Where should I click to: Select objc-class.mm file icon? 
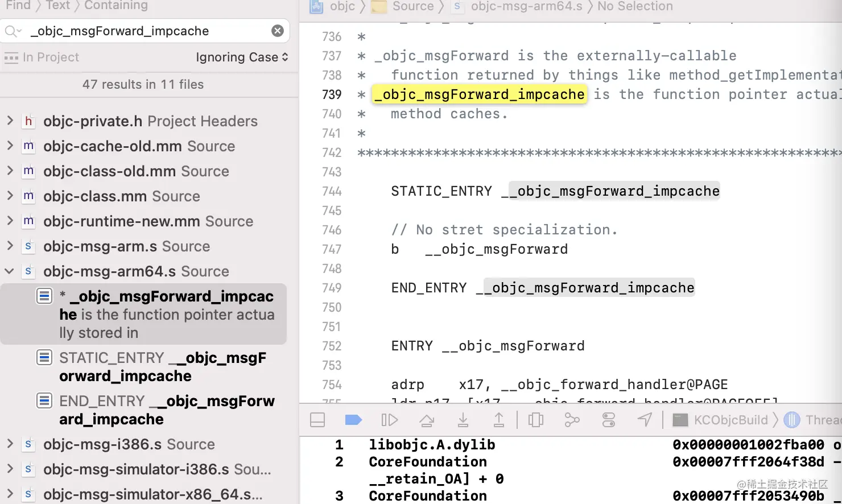(x=28, y=196)
